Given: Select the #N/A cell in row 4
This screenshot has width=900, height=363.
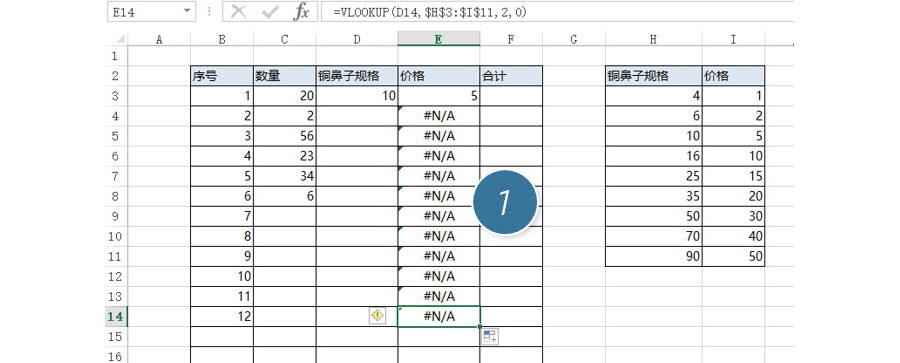Looking at the screenshot, I should coord(439,116).
